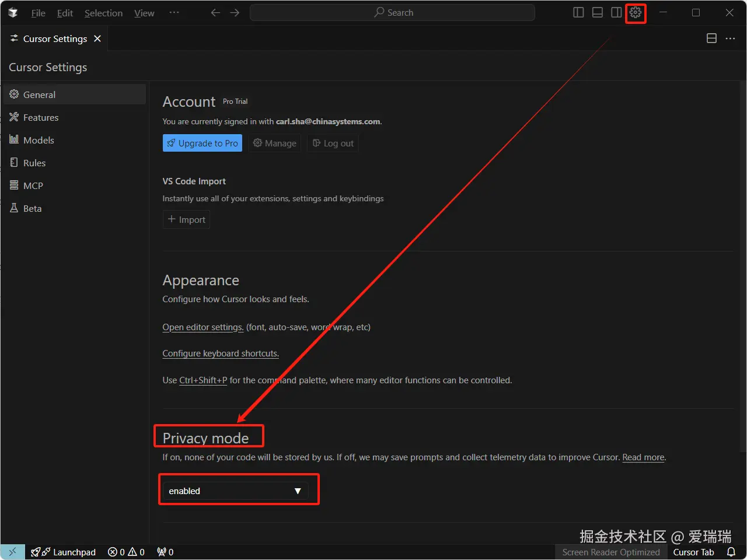This screenshot has width=747, height=560.
Task: Click Screen Reader Optimized in status bar
Action: click(x=611, y=552)
